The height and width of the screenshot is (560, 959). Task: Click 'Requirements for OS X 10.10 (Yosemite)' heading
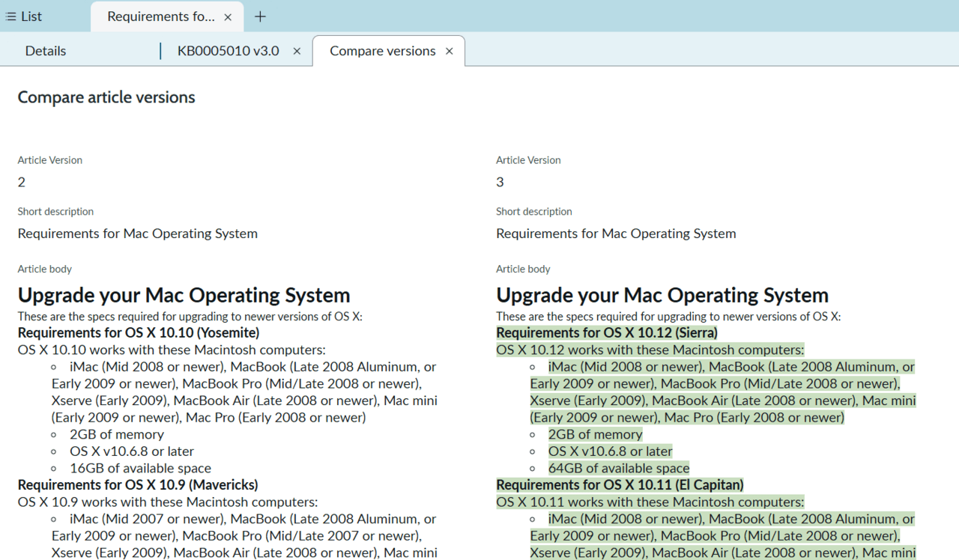139,332
